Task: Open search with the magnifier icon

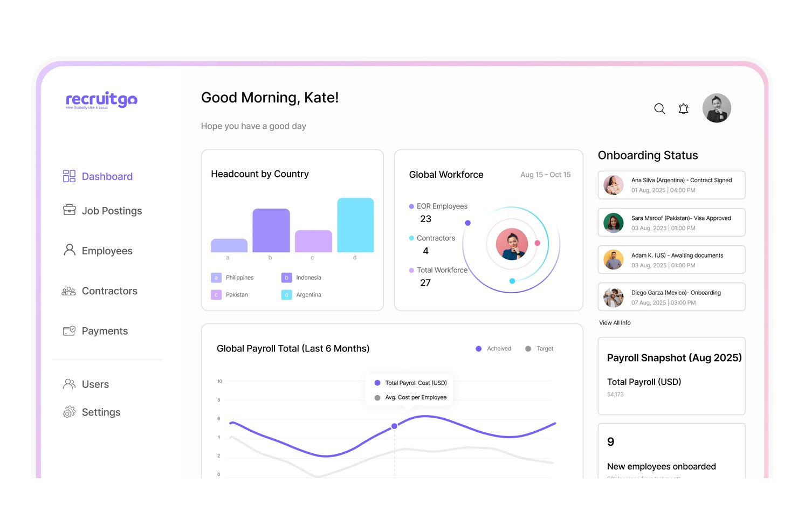Action: click(x=659, y=109)
